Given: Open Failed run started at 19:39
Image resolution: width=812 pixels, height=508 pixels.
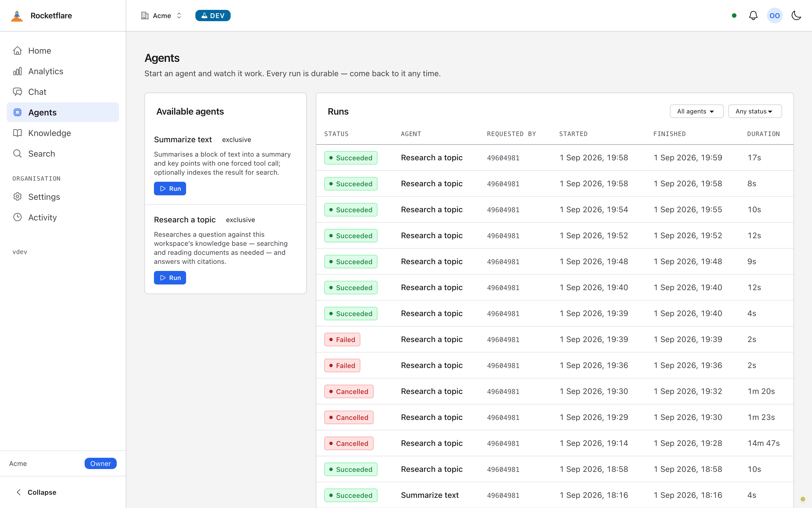Looking at the screenshot, I should (x=554, y=339).
